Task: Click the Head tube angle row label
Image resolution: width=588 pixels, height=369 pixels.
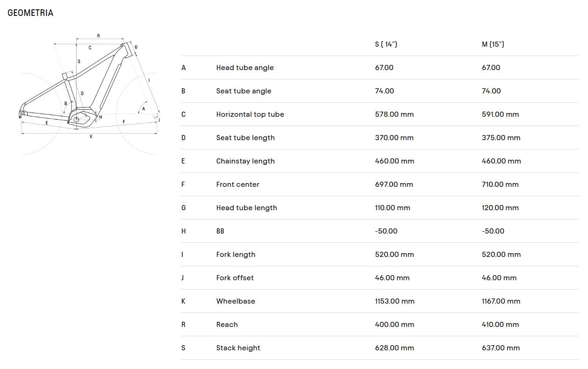Action: (x=245, y=68)
